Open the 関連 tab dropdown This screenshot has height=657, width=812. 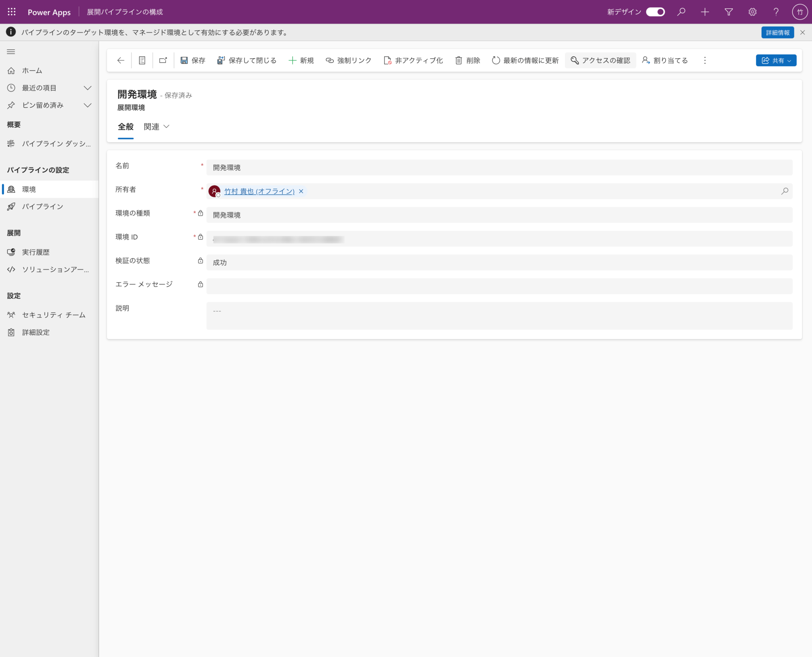click(x=156, y=127)
